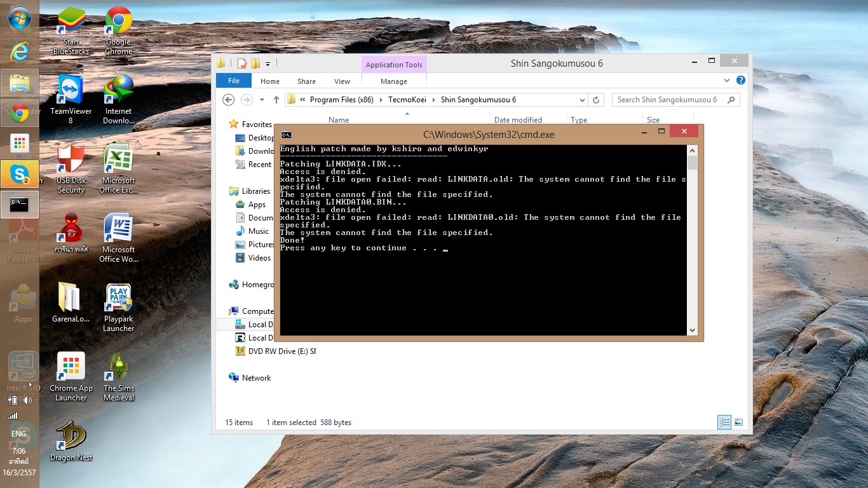
Task: Switch to large icons view in status bar
Action: tap(738, 423)
